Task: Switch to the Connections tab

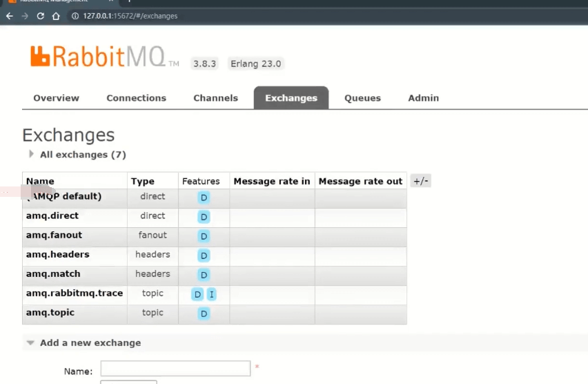Action: click(x=136, y=98)
